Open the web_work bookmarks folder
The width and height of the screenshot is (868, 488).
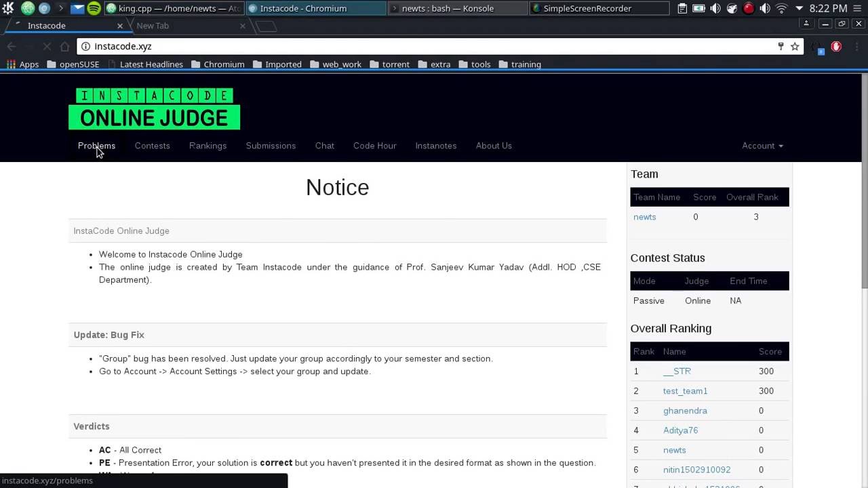click(x=335, y=64)
